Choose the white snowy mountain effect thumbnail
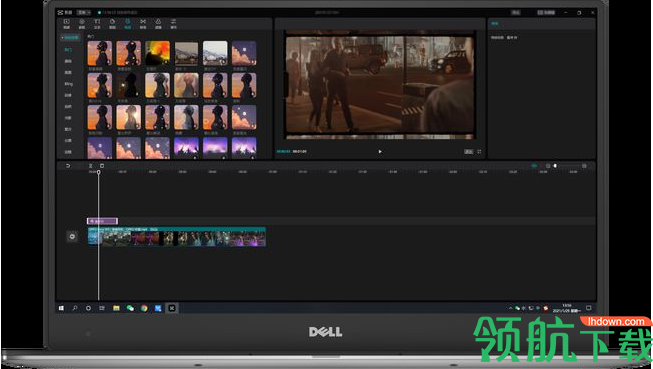653x369 pixels. (215, 53)
